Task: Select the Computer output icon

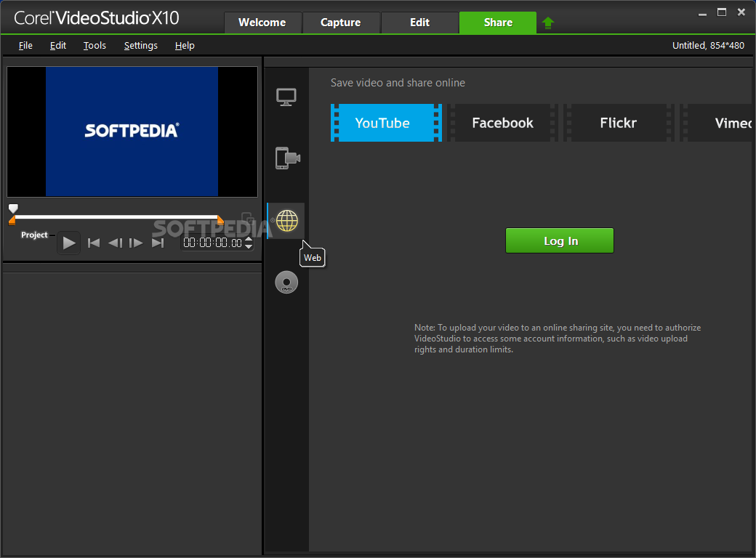Action: [x=286, y=97]
